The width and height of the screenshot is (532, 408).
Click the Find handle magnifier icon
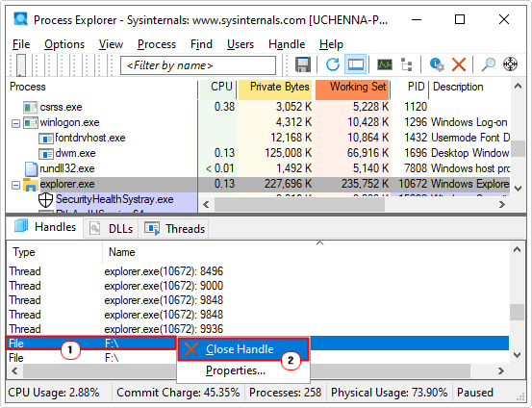(x=488, y=64)
